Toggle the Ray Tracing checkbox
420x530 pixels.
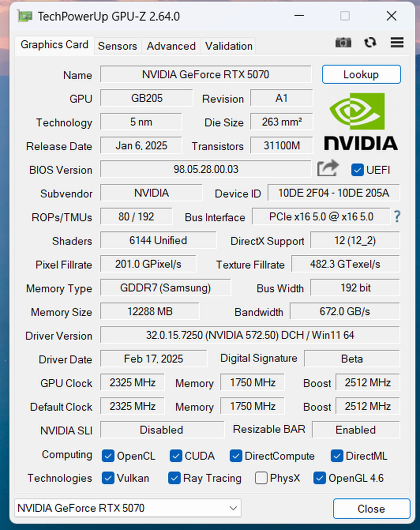coord(174,478)
